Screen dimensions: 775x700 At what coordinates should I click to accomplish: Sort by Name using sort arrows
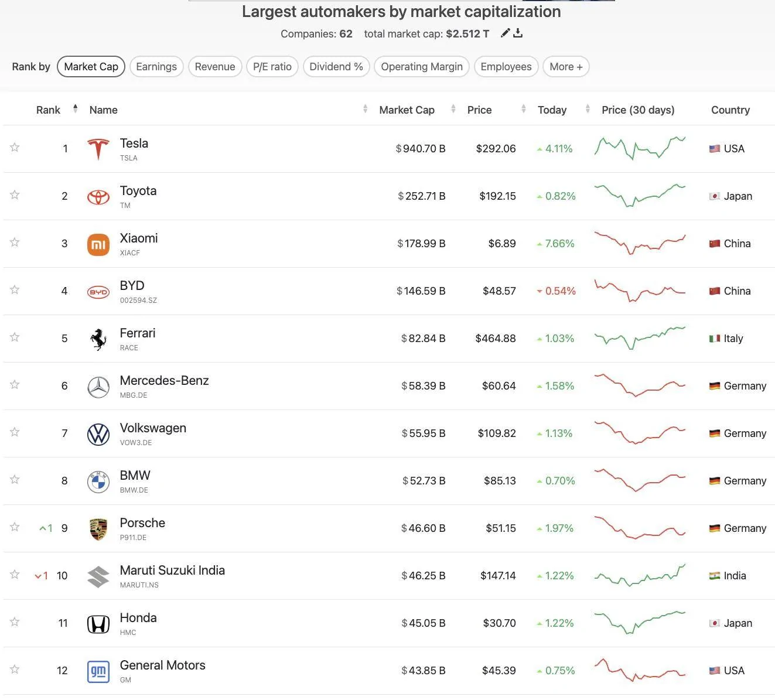coord(366,108)
